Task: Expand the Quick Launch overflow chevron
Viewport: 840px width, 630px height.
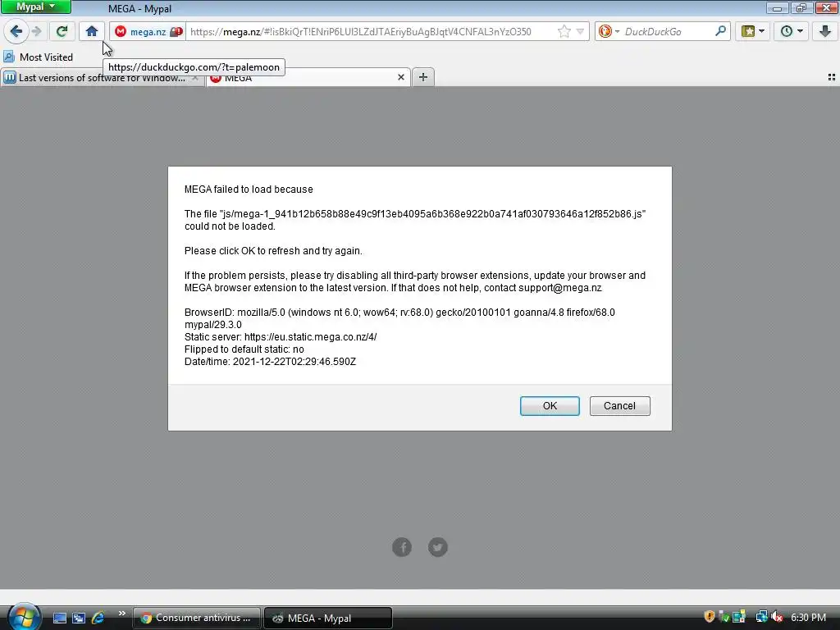Action: tap(121, 614)
